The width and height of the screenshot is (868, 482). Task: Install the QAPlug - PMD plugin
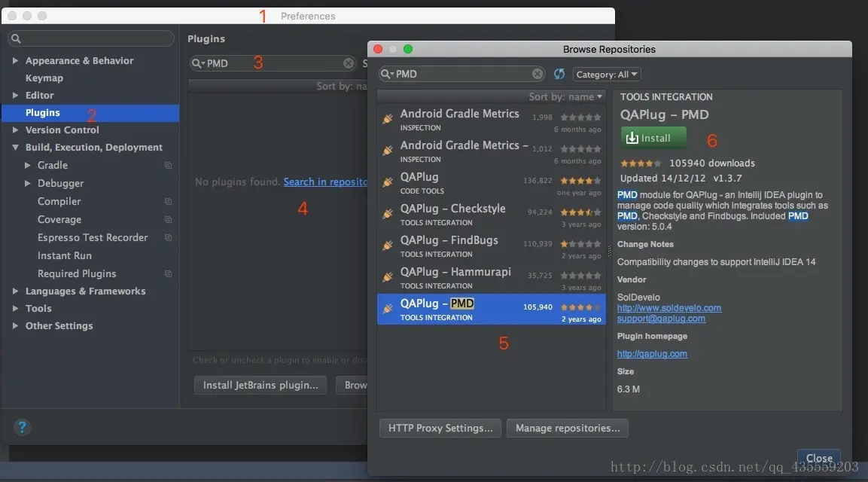click(x=653, y=138)
